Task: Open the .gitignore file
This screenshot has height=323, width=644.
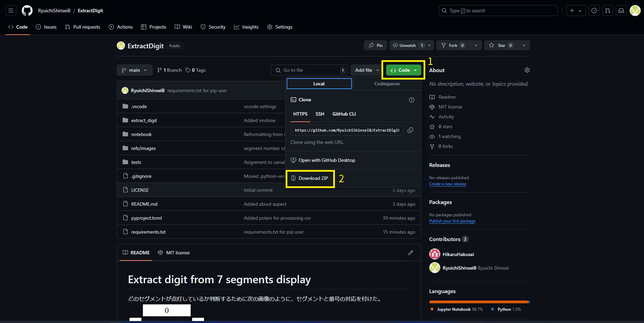Action: tap(141, 176)
